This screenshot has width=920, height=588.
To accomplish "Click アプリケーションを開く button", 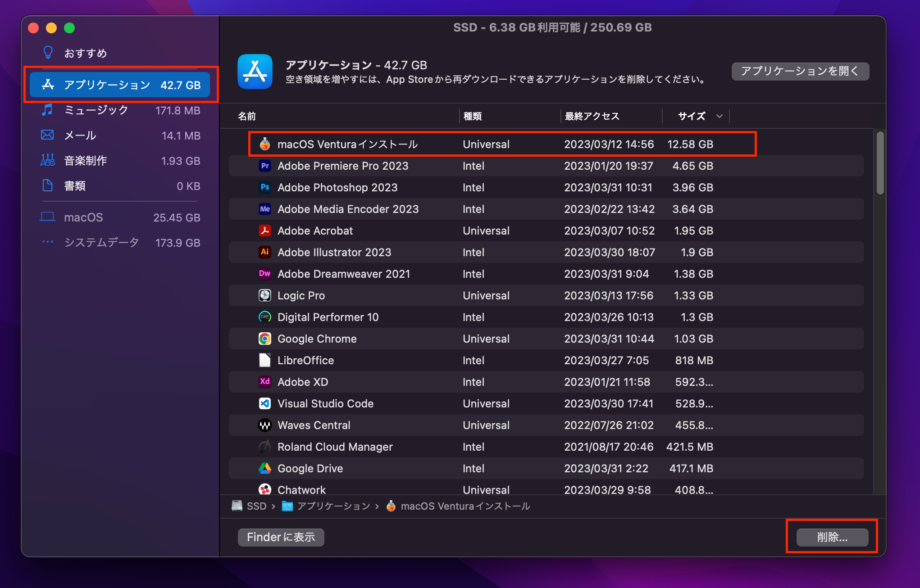I will coord(800,71).
